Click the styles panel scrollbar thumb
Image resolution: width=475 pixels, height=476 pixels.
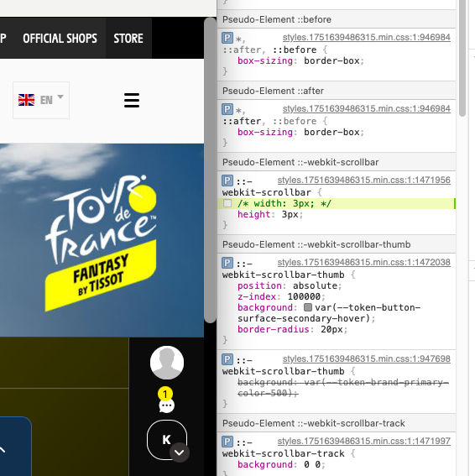[462, 58]
